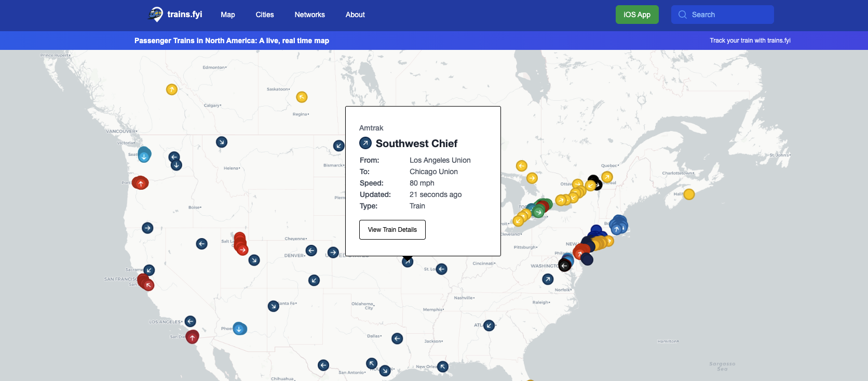The width and height of the screenshot is (868, 381).
Task: Click '21 seconds ago' updated value
Action: [436, 194]
